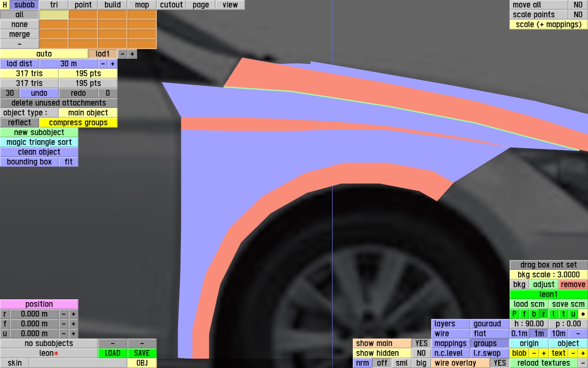This screenshot has width=588, height=368.
Task: Choose the 10m grid step
Action: click(559, 334)
